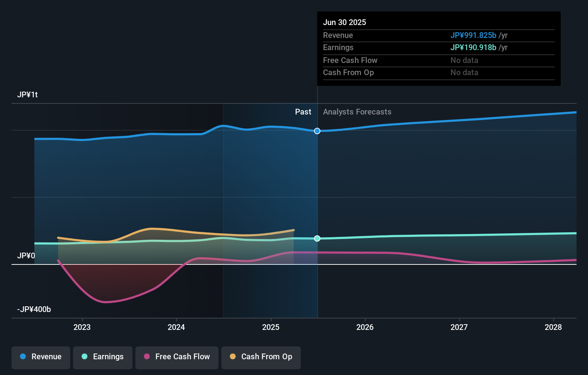Viewport: 588px width, 375px height.
Task: Switch to the Past section of the chart
Action: coord(303,112)
